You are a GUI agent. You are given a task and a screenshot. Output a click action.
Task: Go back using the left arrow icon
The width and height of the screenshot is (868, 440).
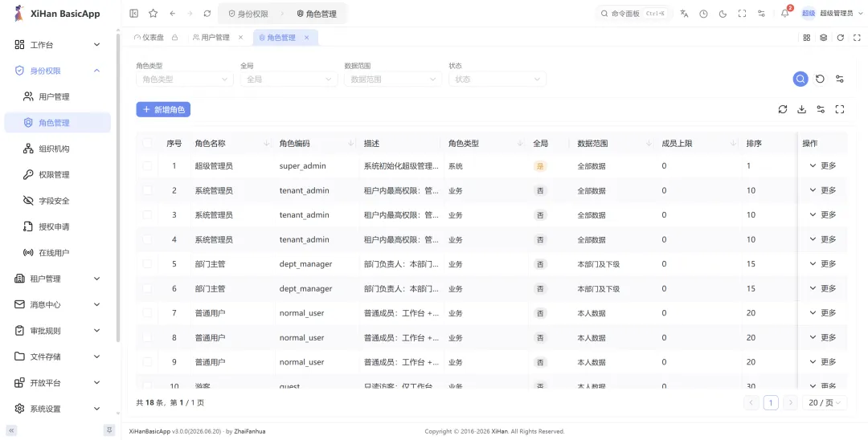point(173,14)
